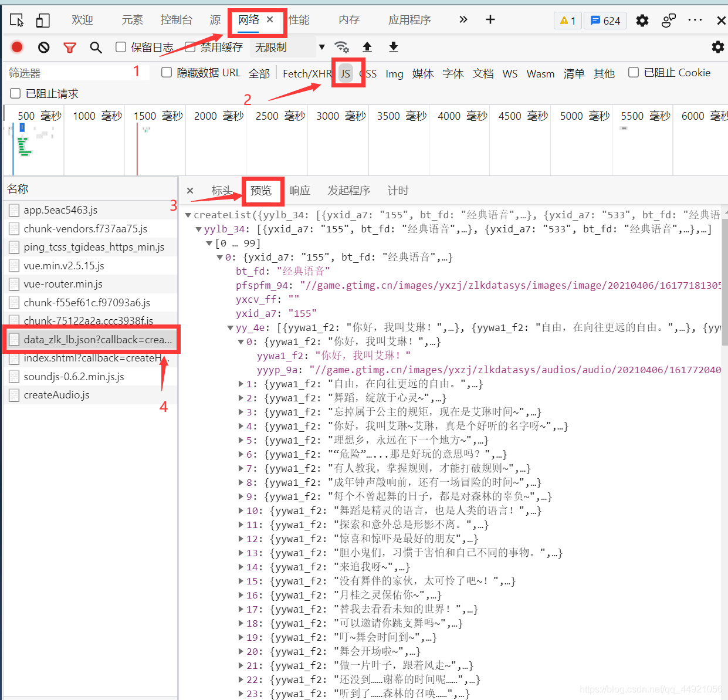Click the record network log button
728x700 pixels.
coord(17,47)
